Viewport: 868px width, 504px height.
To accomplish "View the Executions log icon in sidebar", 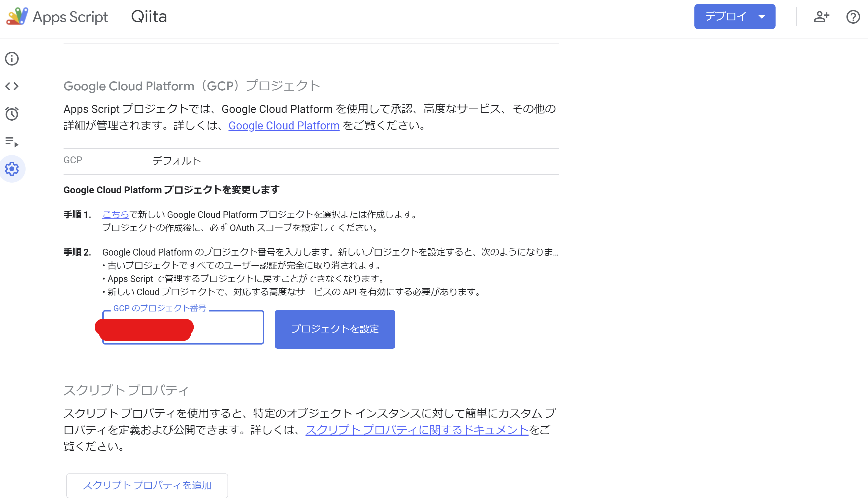I will 12,141.
